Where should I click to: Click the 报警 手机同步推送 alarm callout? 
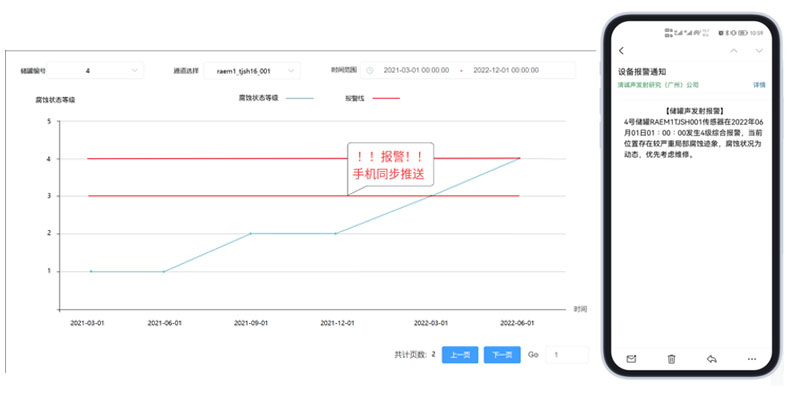[x=390, y=165]
